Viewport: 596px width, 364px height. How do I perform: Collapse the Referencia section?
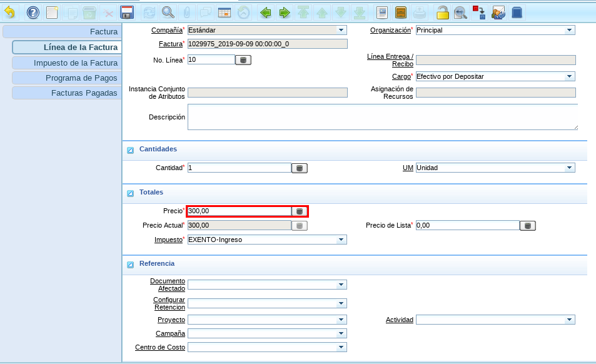tap(131, 265)
